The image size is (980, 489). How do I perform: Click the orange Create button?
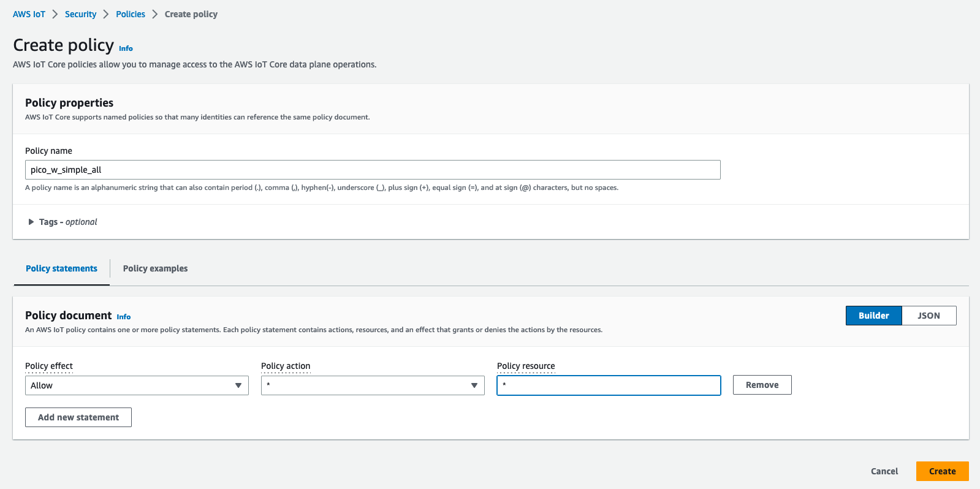942,471
